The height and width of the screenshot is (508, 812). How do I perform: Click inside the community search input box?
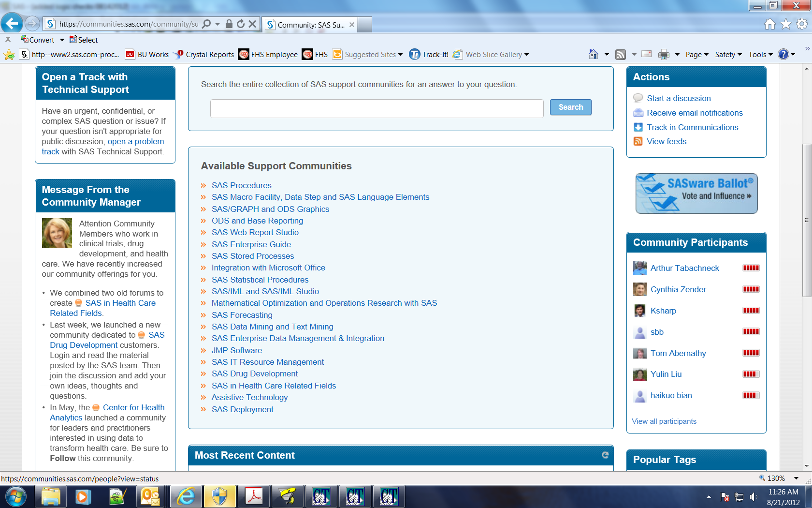(377, 108)
